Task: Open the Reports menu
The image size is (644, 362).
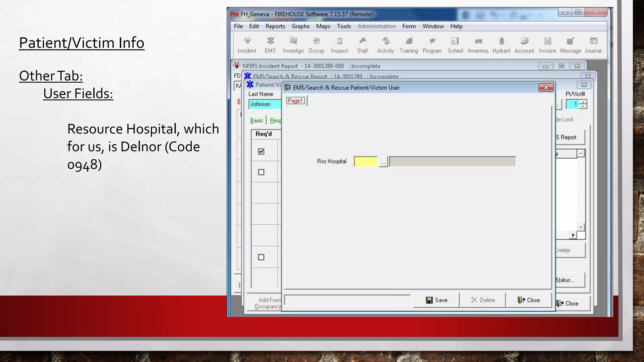Action: point(275,26)
